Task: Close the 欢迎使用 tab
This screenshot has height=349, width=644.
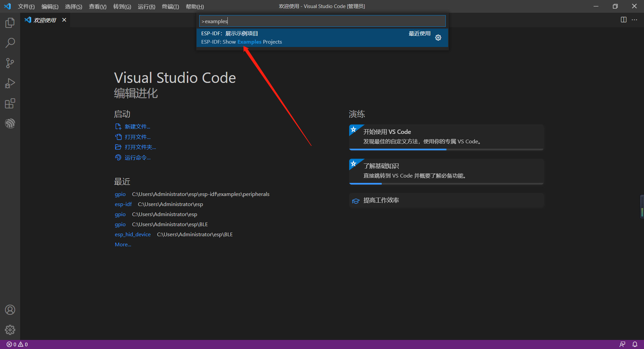Action: tap(64, 20)
